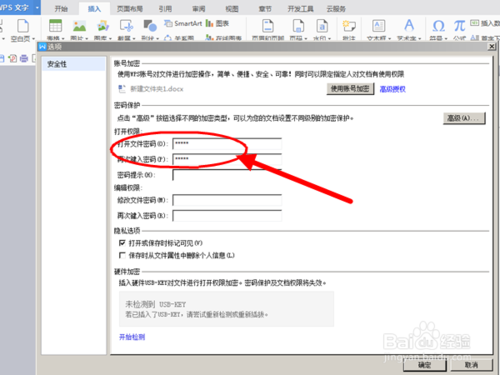Click the header and footer icon

coord(268,26)
